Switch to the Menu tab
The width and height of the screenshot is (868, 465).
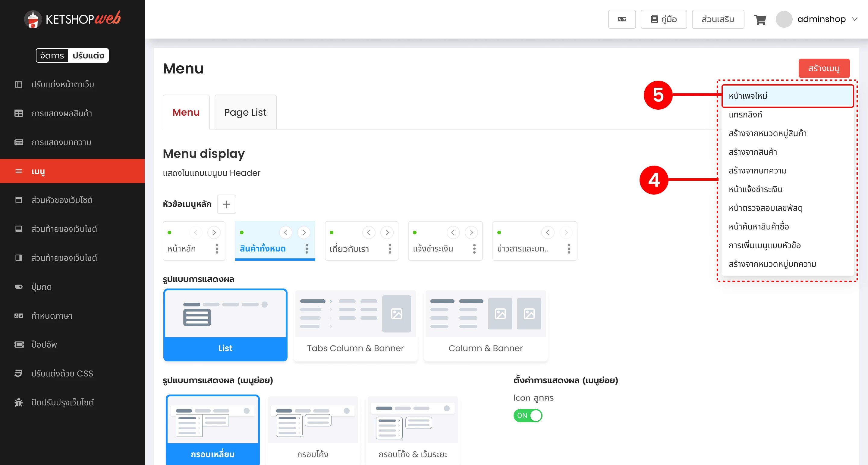(x=186, y=112)
